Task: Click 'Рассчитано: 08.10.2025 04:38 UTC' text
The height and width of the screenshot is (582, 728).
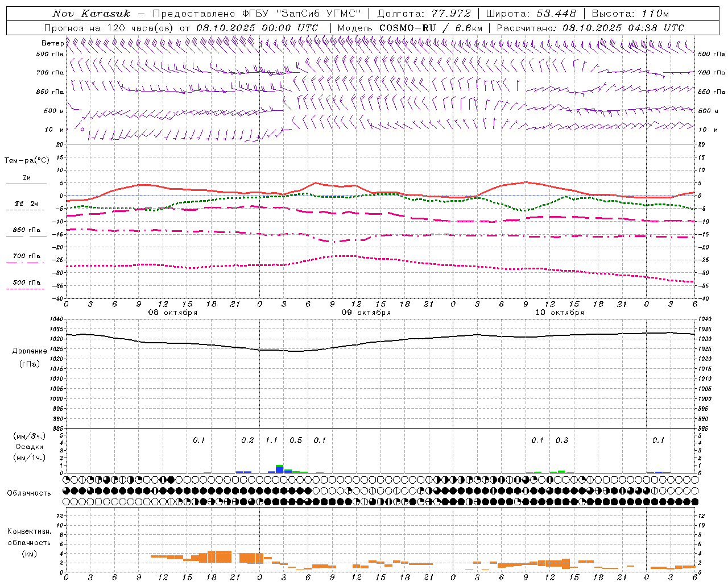Action: click(590, 28)
